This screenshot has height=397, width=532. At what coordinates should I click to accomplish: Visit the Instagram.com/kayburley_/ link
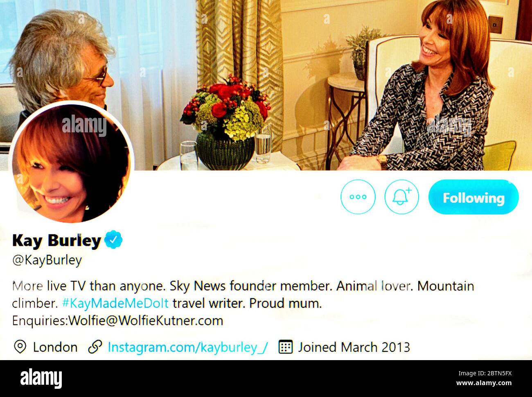[188, 347]
